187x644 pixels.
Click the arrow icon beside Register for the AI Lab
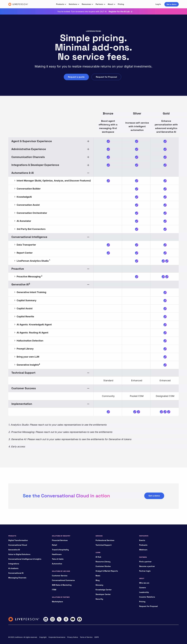coord(132,12)
